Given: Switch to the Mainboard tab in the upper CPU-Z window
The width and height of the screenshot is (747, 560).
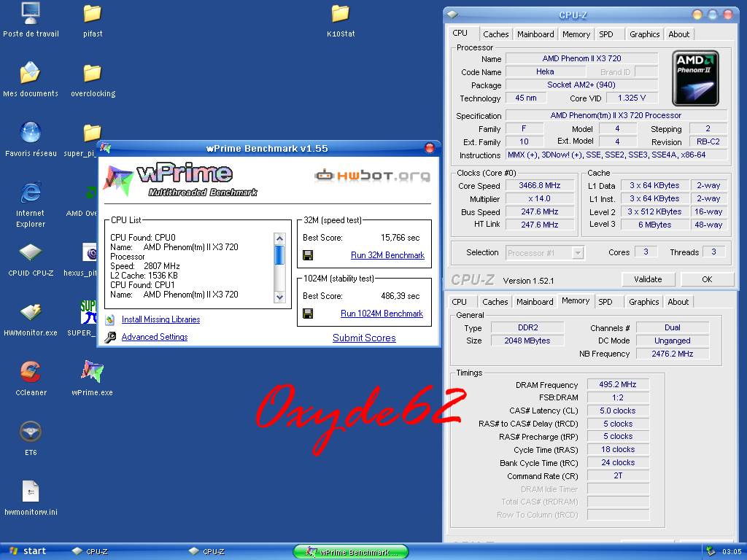Looking at the screenshot, I should point(535,34).
